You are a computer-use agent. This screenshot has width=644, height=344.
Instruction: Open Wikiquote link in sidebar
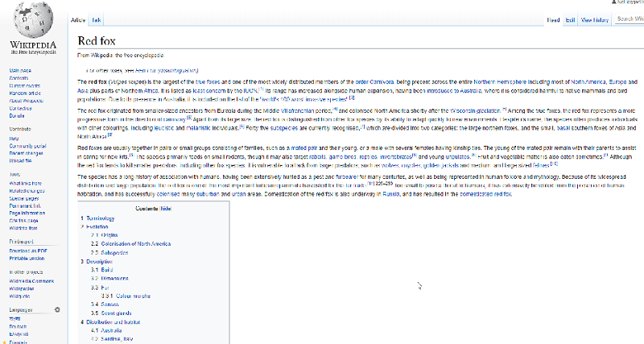coord(19,296)
